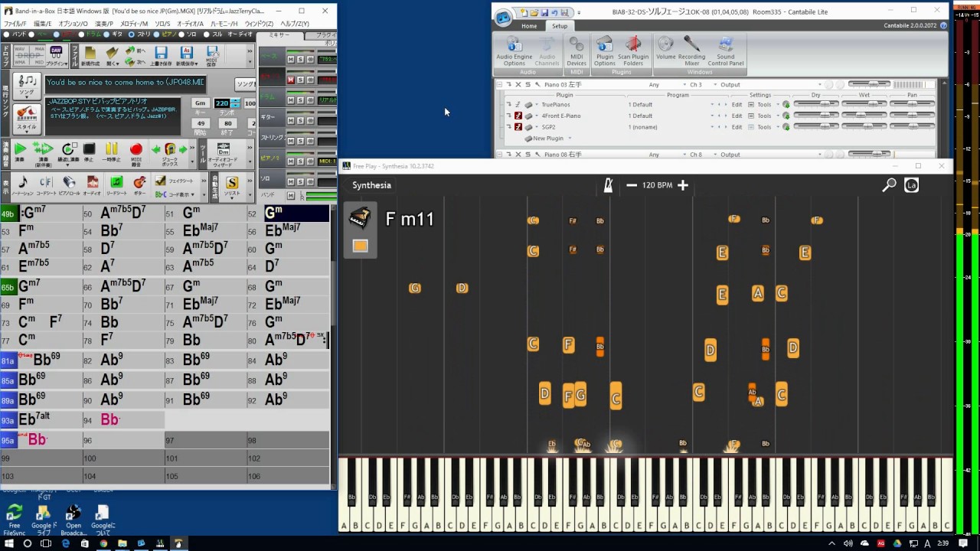
Task: Toggle bypass for 4Front E-Piano plugin
Action: [518, 116]
